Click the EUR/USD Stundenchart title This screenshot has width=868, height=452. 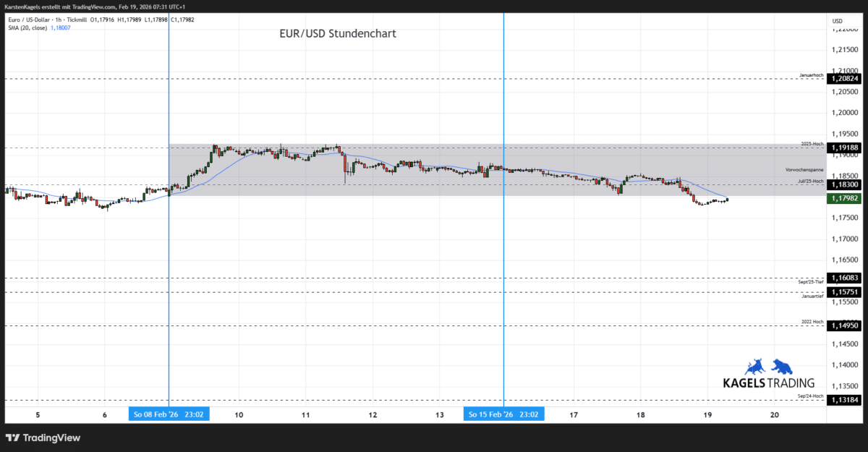click(339, 33)
